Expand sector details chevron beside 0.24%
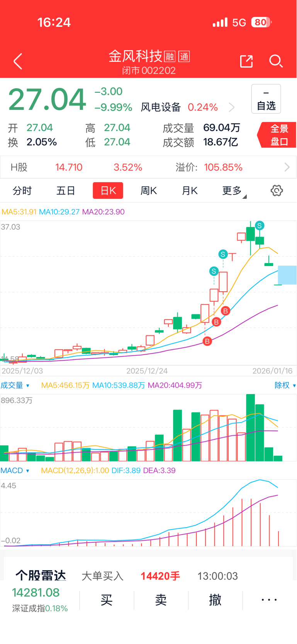The height and width of the screenshot is (644, 297). 231,107
